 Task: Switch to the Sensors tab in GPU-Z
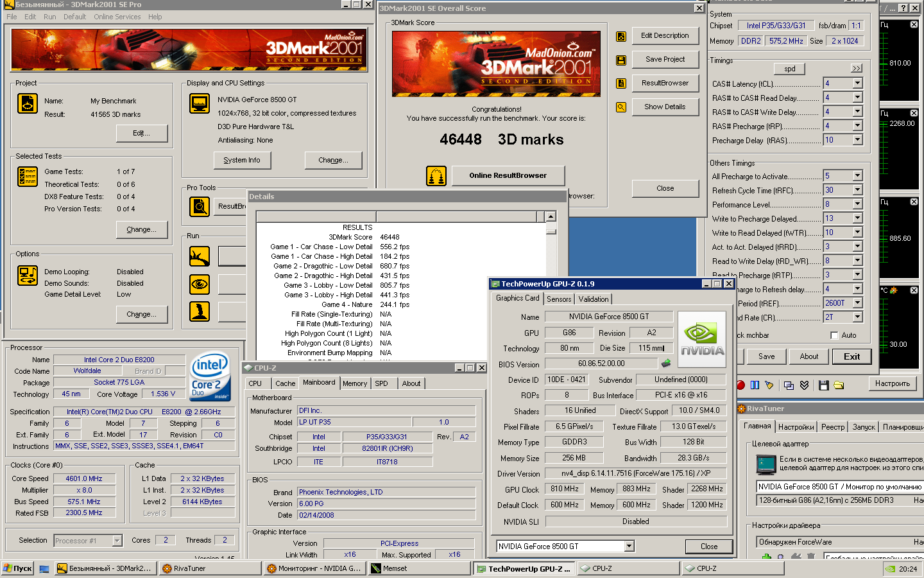(559, 299)
